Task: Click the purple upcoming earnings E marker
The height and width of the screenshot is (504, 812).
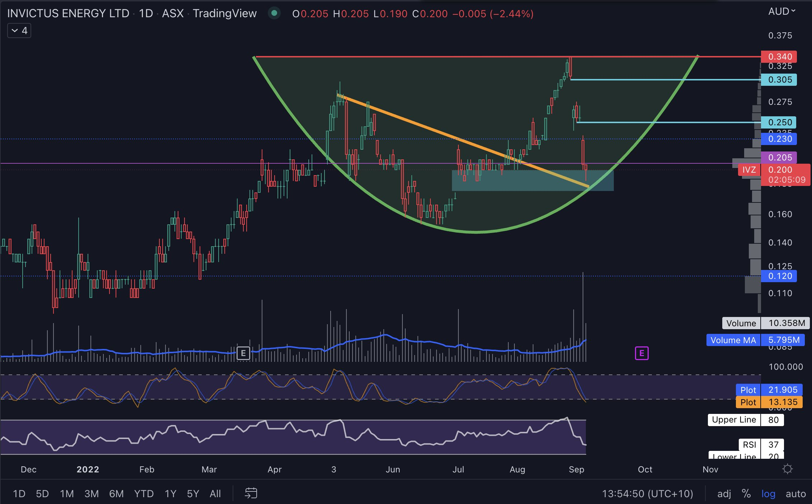Action: tap(641, 353)
